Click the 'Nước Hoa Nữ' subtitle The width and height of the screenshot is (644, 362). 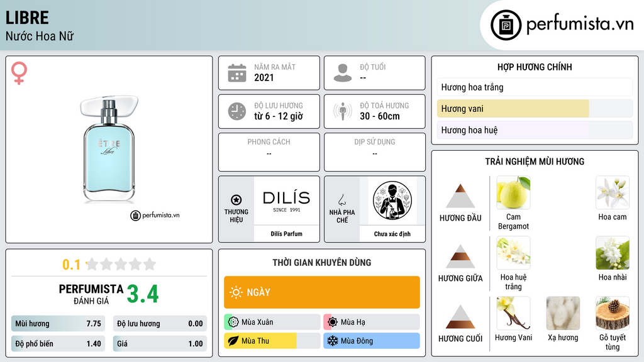pos(40,36)
